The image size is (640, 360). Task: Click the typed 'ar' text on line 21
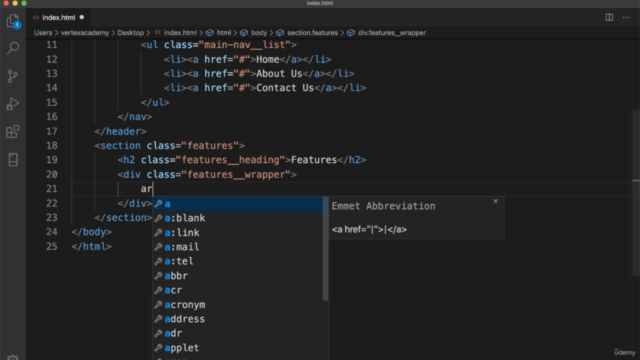click(x=147, y=189)
